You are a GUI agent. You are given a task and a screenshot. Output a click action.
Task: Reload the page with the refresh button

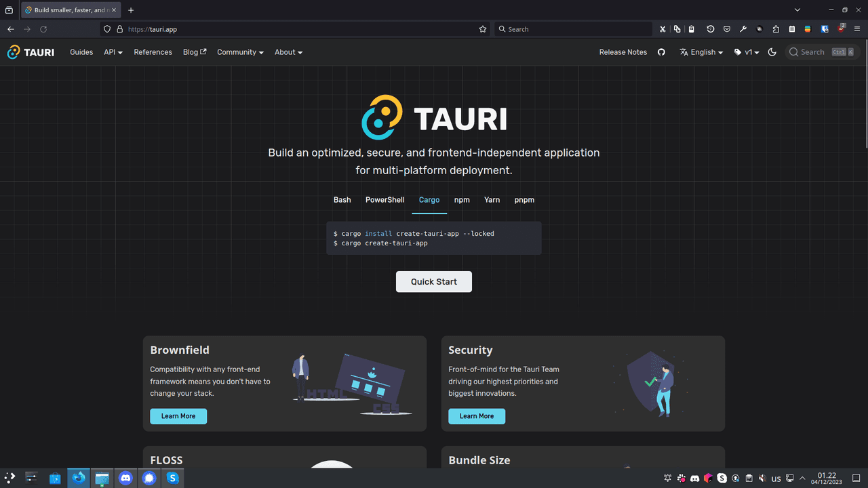point(43,29)
